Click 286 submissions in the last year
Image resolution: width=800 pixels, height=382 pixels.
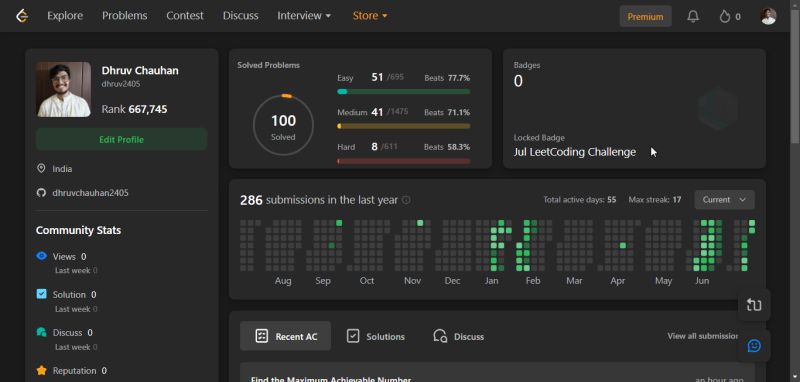click(x=319, y=200)
